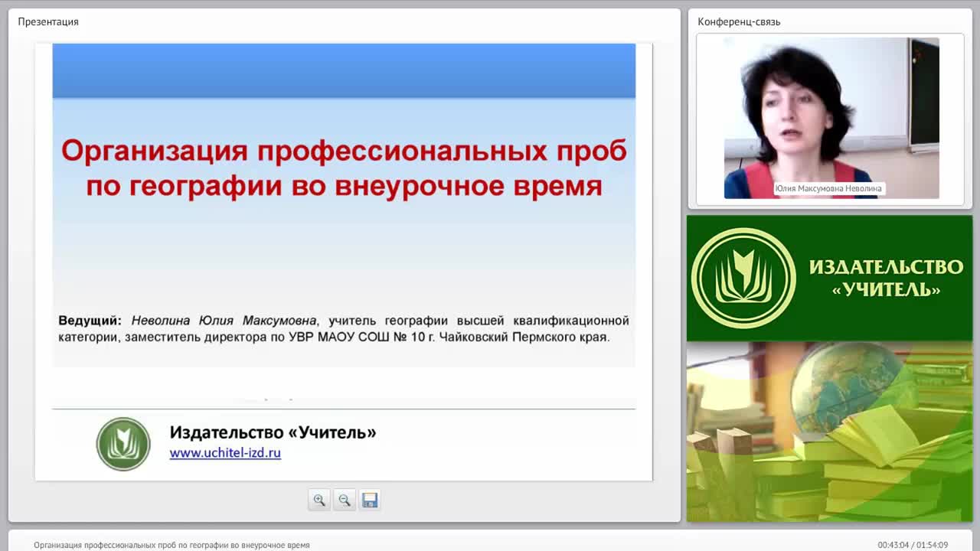Click the zoom in magnifier icon
This screenshot has width=980, height=551.
(319, 500)
